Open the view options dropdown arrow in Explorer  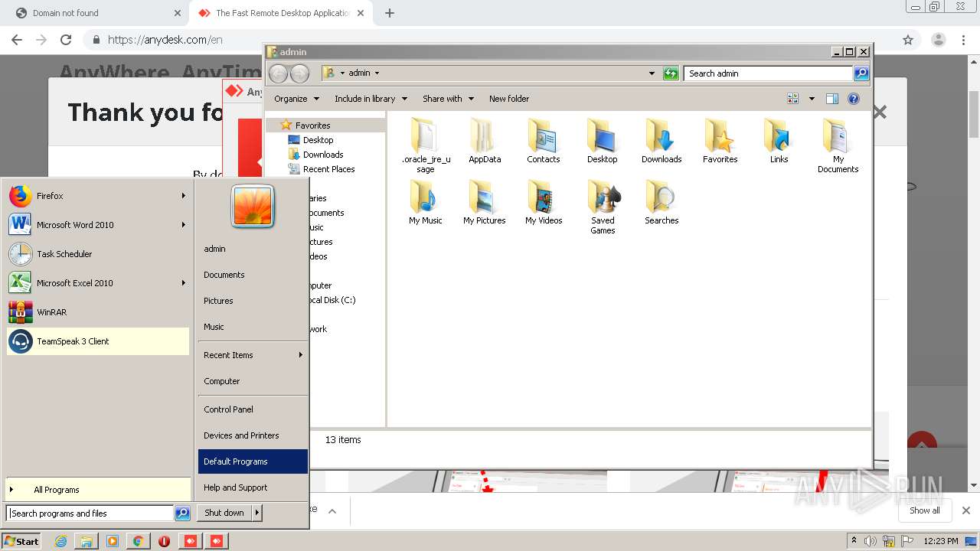coord(812,99)
